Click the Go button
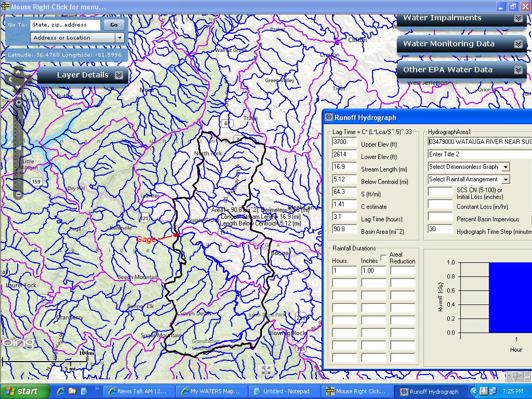This screenshot has height=399, width=532. pyautogui.click(x=114, y=24)
